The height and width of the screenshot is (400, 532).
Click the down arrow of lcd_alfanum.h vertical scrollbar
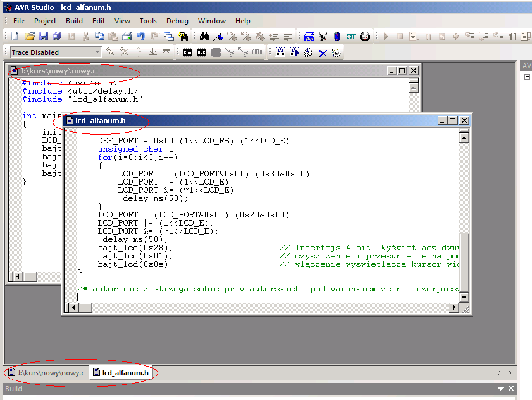[x=464, y=297]
